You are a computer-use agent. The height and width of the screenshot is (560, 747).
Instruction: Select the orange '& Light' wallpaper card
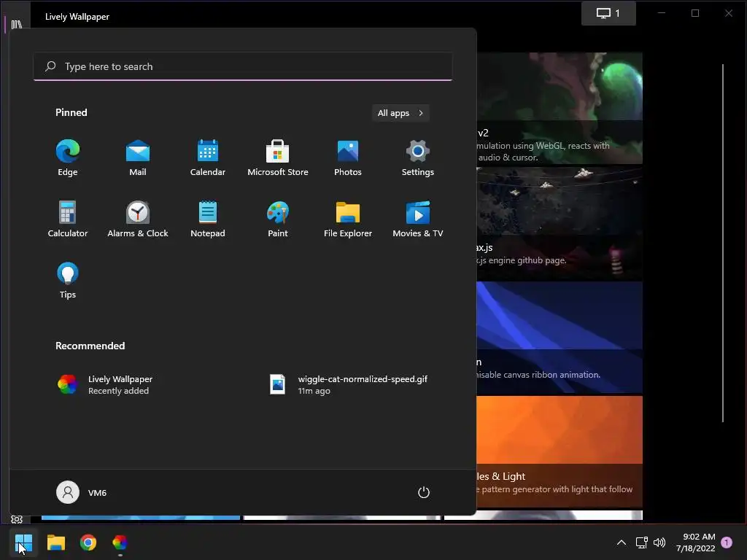click(560, 452)
